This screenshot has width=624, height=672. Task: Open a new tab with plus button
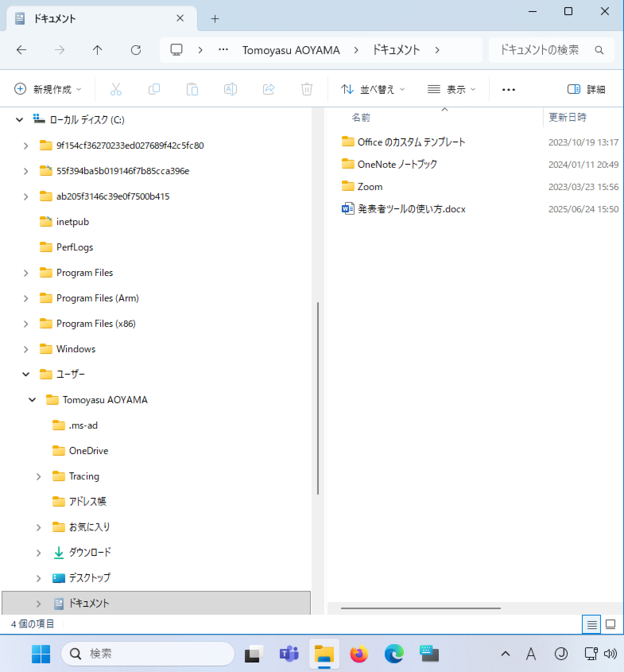coord(215,19)
